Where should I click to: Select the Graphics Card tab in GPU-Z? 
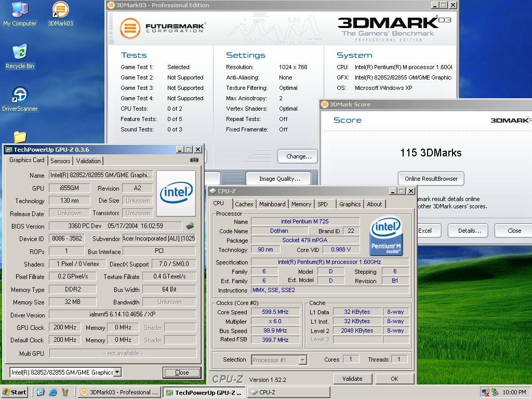click(27, 160)
